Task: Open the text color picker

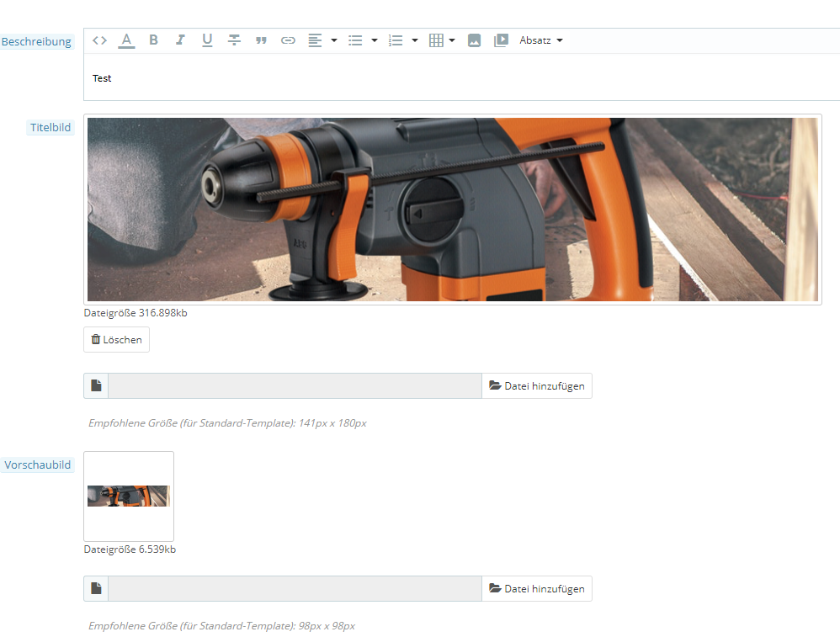Action: click(x=126, y=40)
